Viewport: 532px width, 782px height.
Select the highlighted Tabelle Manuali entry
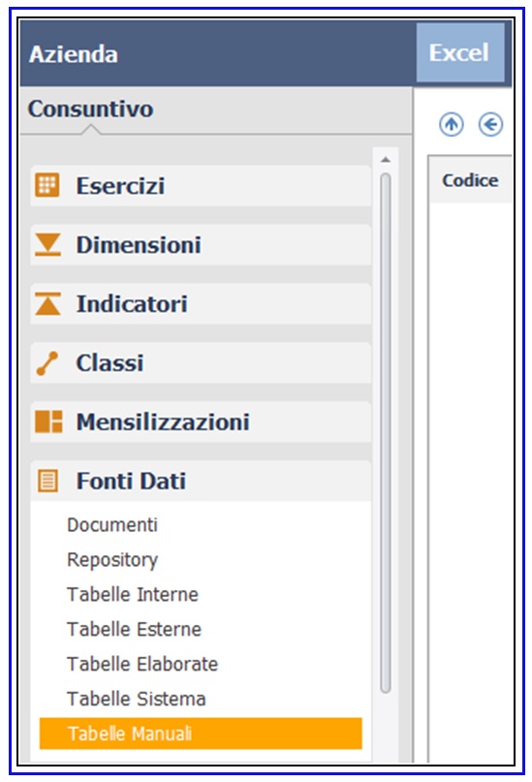click(201, 734)
